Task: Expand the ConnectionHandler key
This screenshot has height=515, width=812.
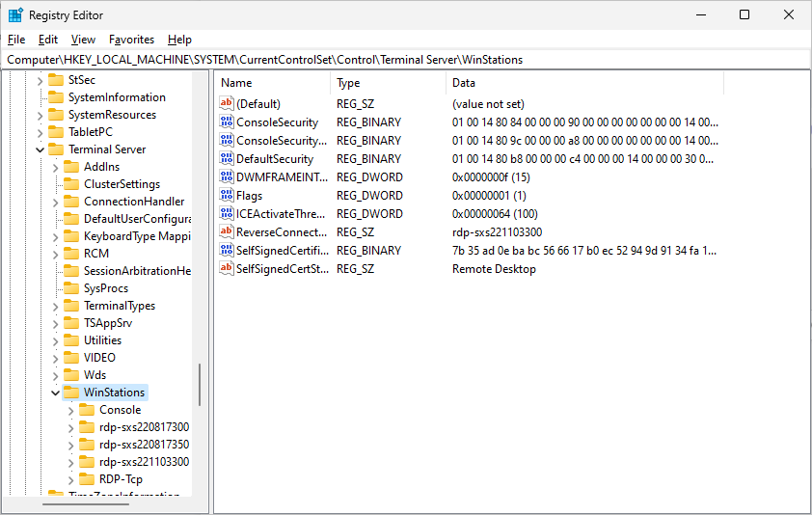Action: click(x=55, y=203)
